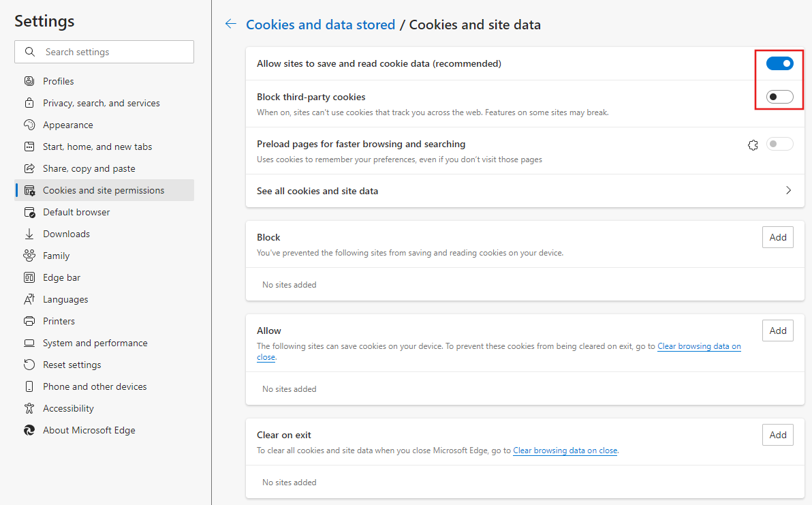This screenshot has width=812, height=505.
Task: Click the padlock icon for Privacy settings
Action: (29, 103)
